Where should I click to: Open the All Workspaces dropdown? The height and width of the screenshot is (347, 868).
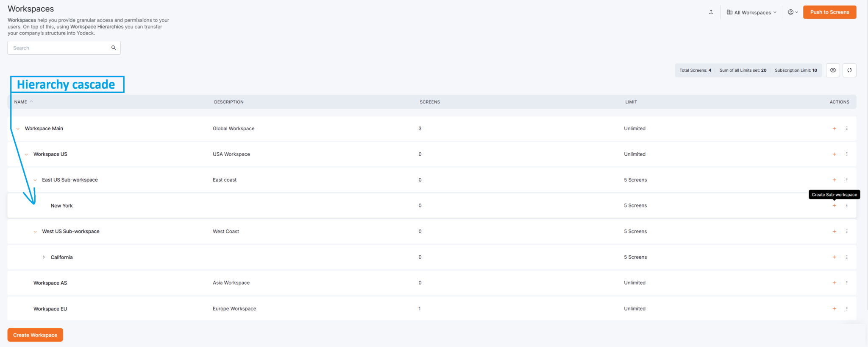tap(751, 12)
